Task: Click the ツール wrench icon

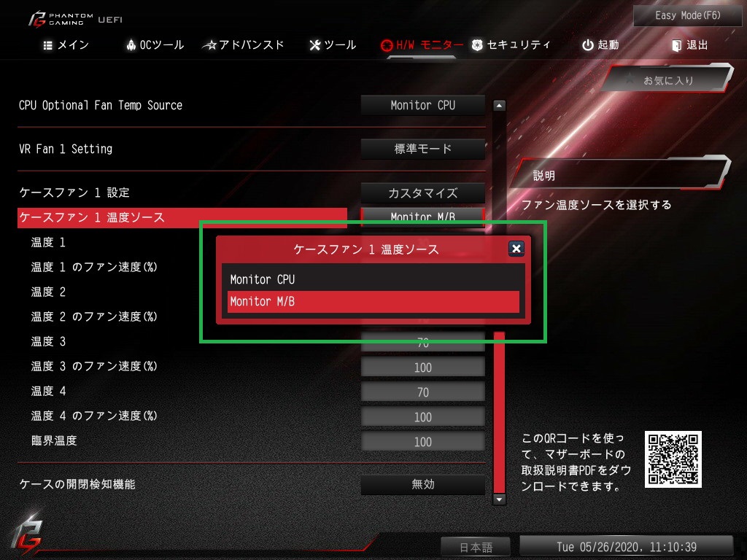Action: [x=315, y=44]
